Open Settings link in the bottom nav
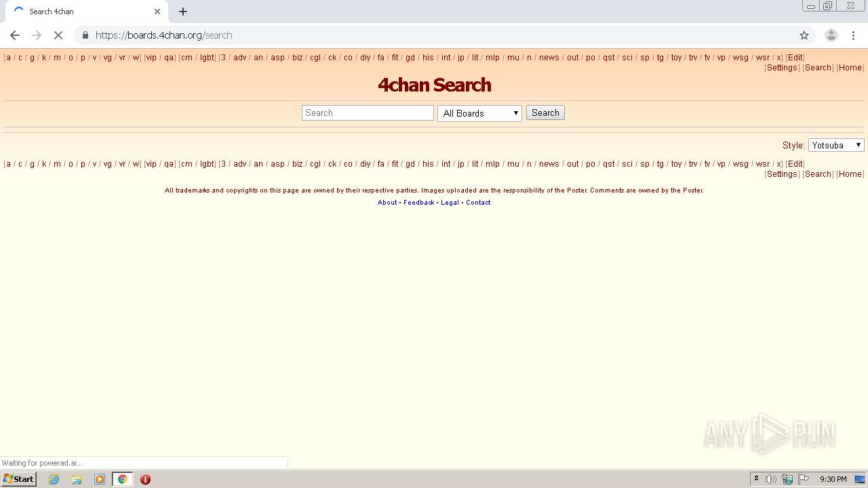Screen dimensions: 868x488 click(782, 174)
